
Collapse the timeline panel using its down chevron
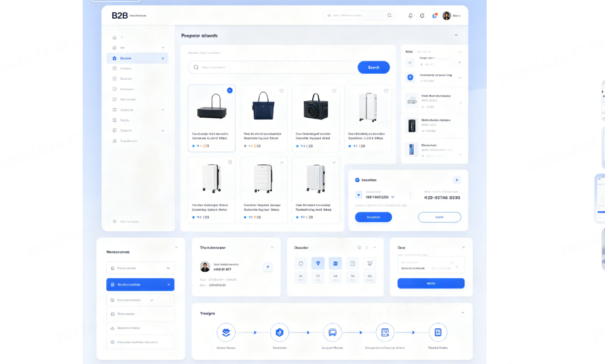point(463,313)
